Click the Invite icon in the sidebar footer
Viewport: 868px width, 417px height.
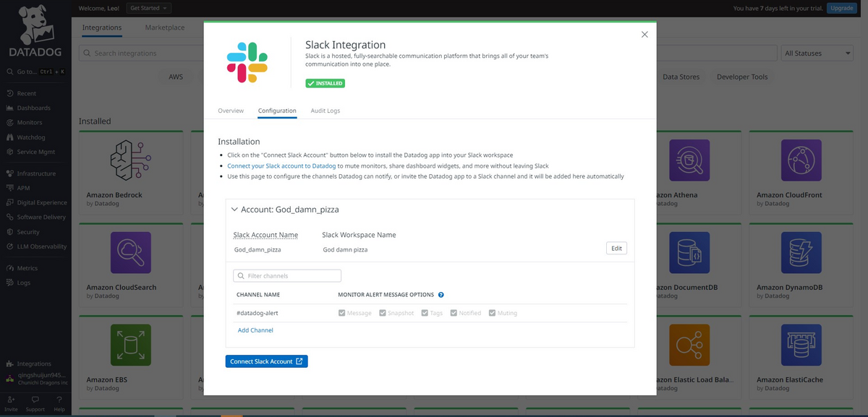click(11, 403)
